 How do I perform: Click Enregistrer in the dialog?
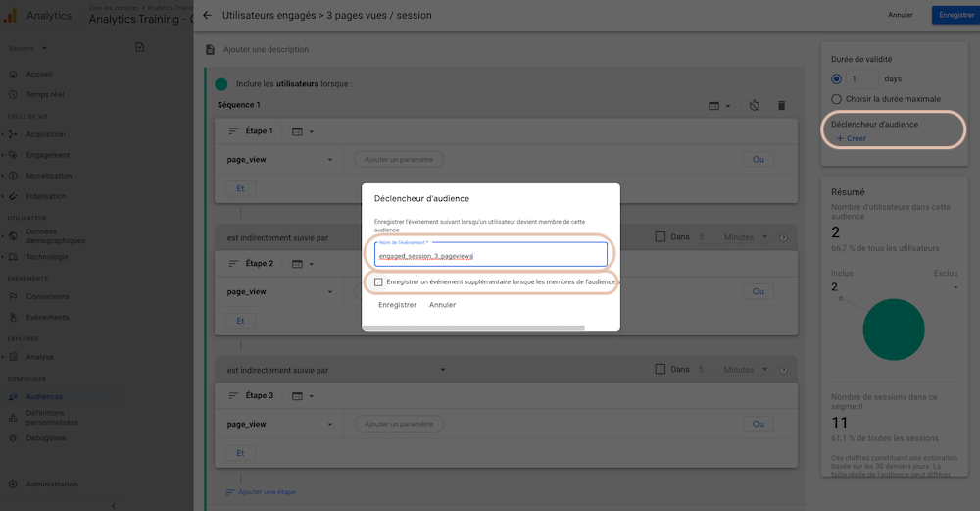(398, 305)
